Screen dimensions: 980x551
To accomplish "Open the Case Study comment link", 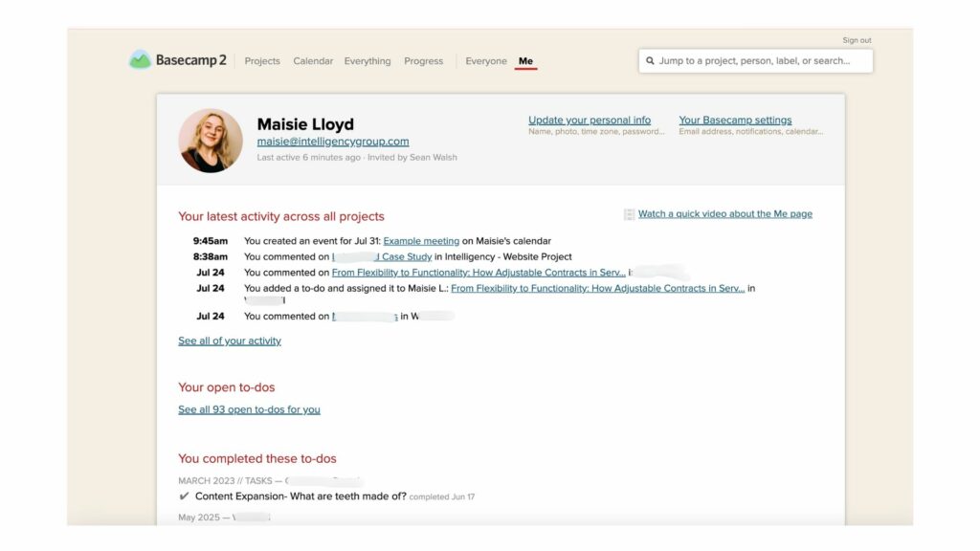I will [382, 256].
